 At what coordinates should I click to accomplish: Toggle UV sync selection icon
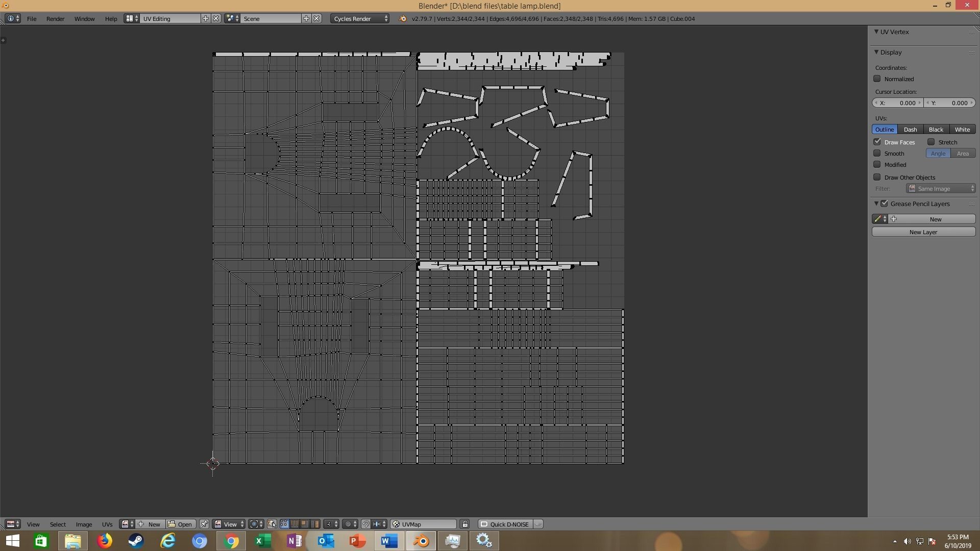pyautogui.click(x=272, y=524)
